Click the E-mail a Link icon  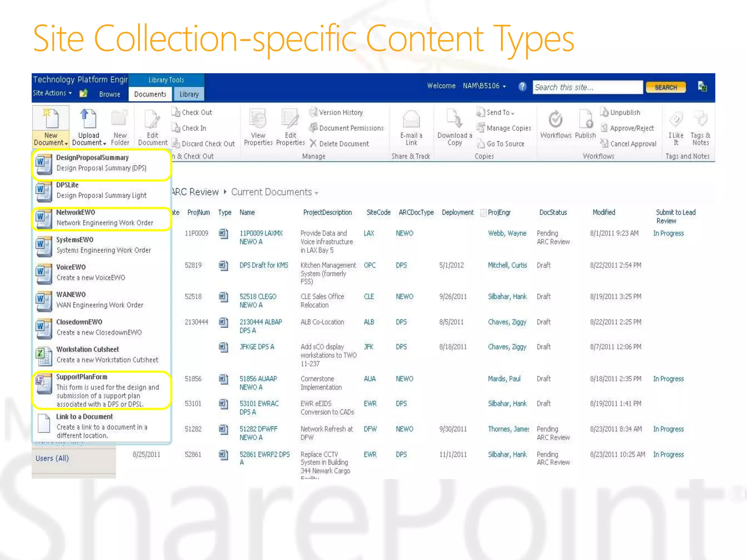[x=411, y=120]
